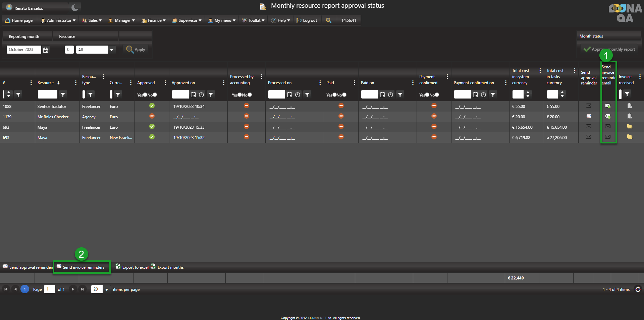The height and width of the screenshot is (320, 644).
Task: Open the Administrator menu
Action: pyautogui.click(x=58, y=20)
